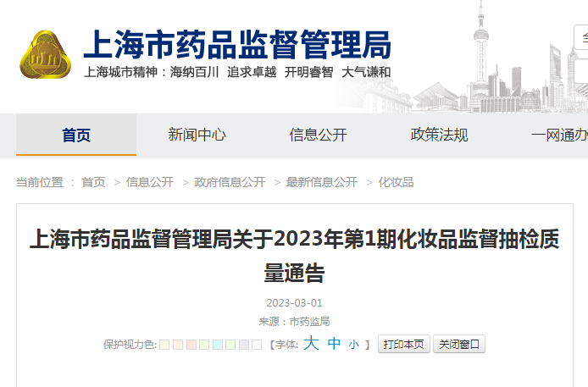Click the date 2023-03-01
The width and height of the screenshot is (588, 387).
[294, 302]
